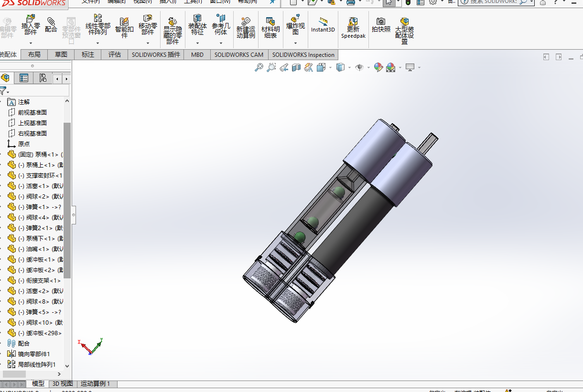Switch to 草图 ribbon tab

61,54
